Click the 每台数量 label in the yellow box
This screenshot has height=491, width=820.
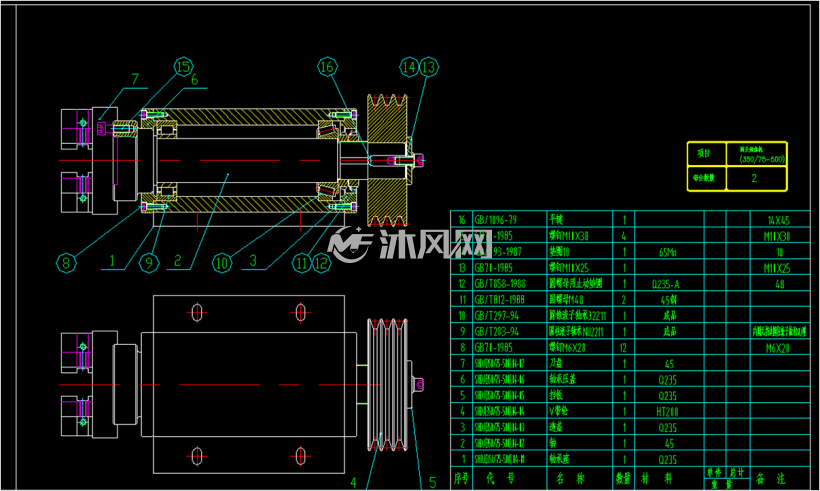point(704,178)
